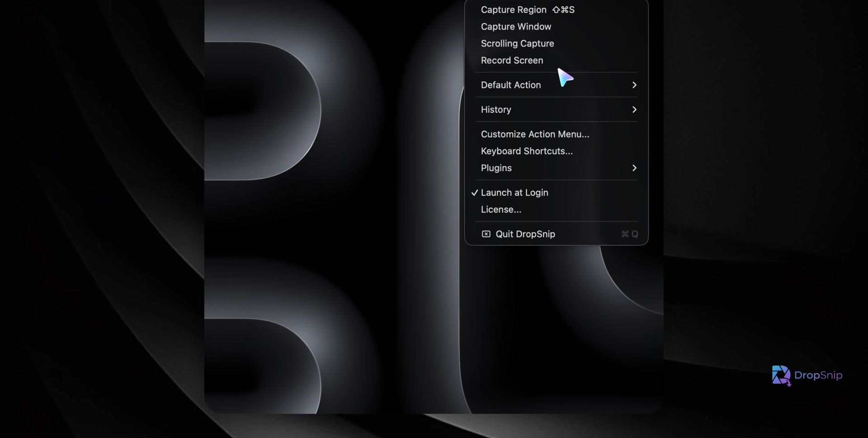Quit DropSnip via menu label

(x=525, y=234)
